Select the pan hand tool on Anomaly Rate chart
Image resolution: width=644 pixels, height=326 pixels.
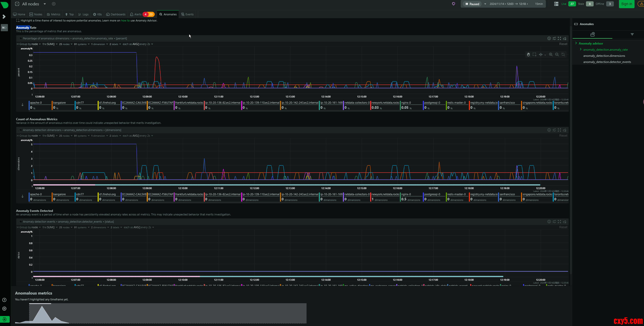point(528,55)
